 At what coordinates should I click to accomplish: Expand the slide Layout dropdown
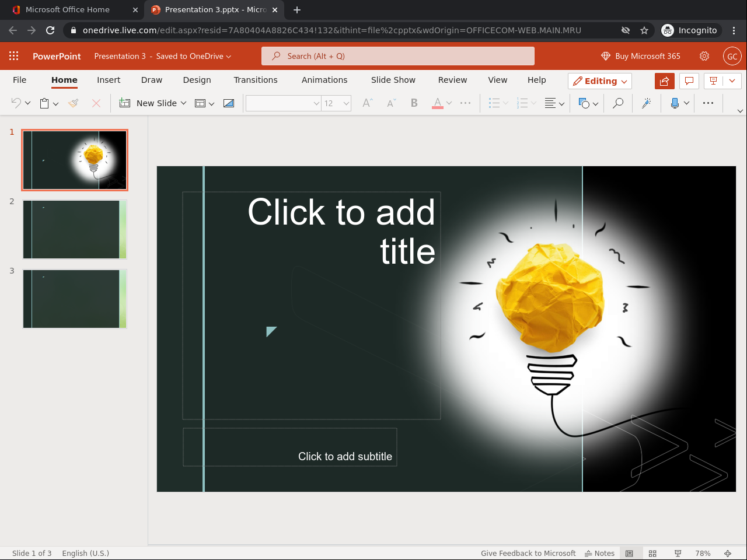[x=204, y=103]
